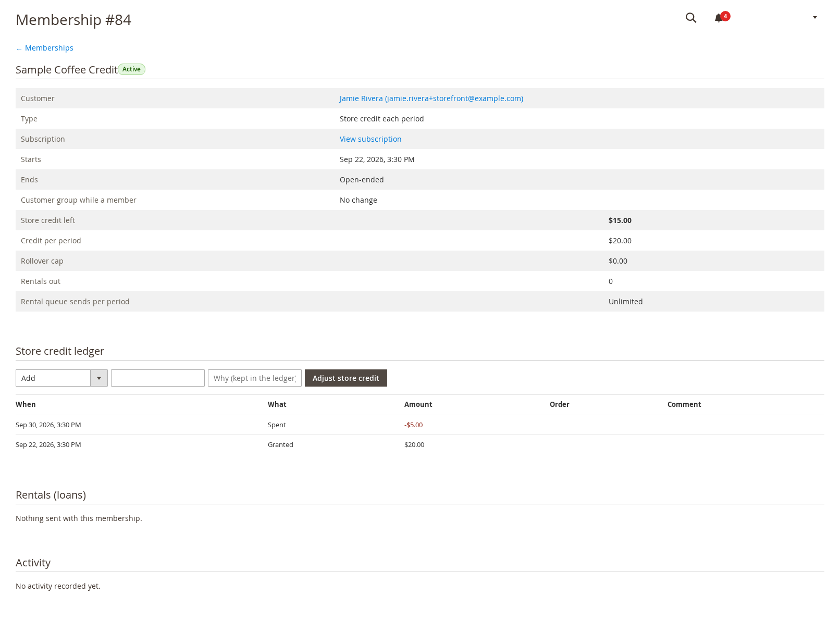Open the search magnifier icon
Image resolution: width=840 pixels, height=620 pixels.
(x=691, y=18)
